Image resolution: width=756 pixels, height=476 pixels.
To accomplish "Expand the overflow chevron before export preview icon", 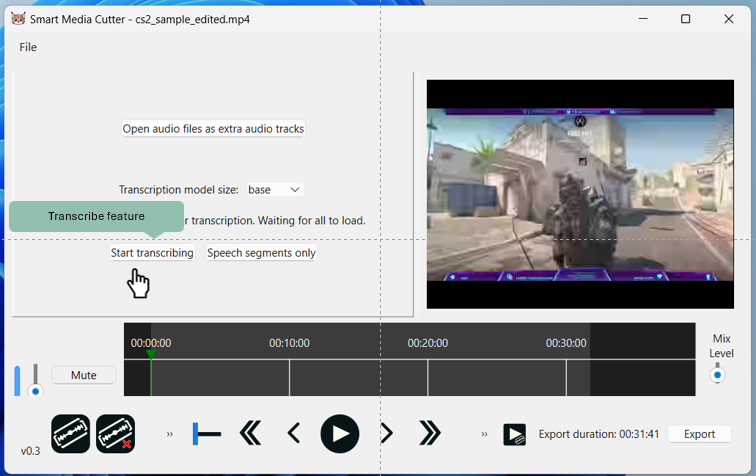I will pos(485,434).
